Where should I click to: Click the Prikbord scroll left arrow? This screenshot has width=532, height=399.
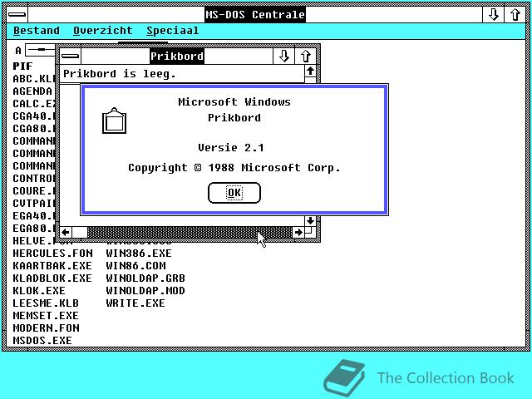point(66,233)
